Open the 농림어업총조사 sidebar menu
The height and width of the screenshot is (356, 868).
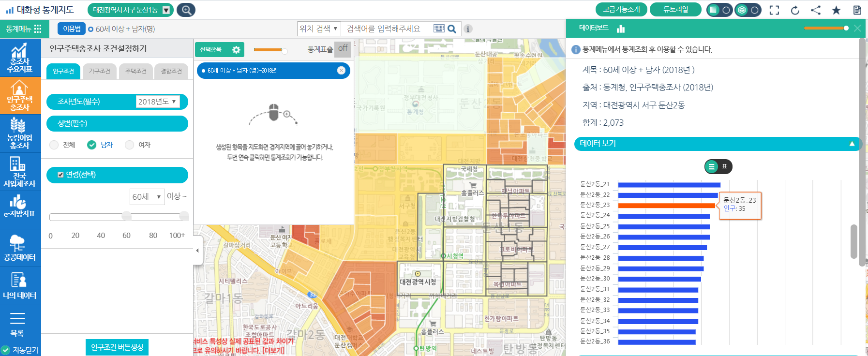[20, 133]
